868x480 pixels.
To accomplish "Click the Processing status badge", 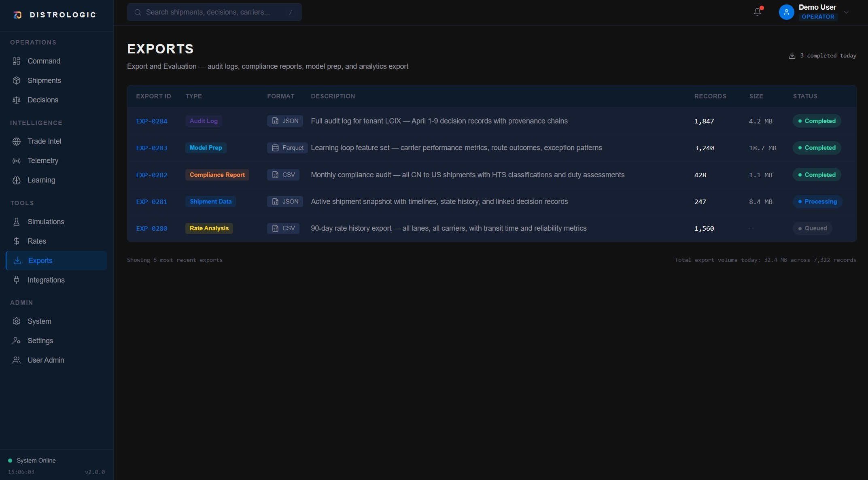I will tap(817, 202).
